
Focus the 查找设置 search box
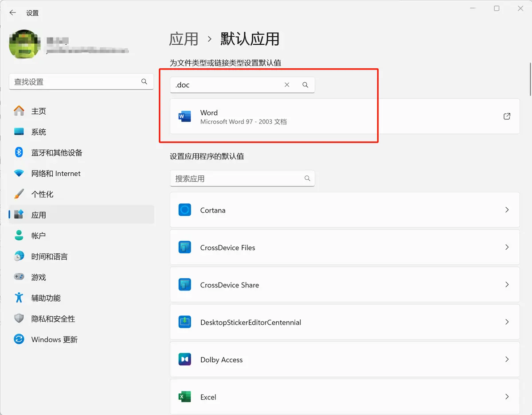tap(81, 82)
